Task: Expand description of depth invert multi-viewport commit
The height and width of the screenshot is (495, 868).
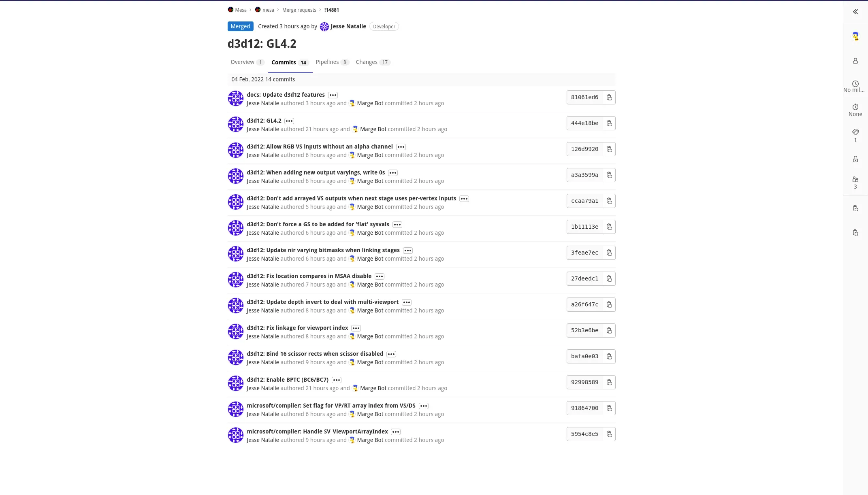Action: 407,302
